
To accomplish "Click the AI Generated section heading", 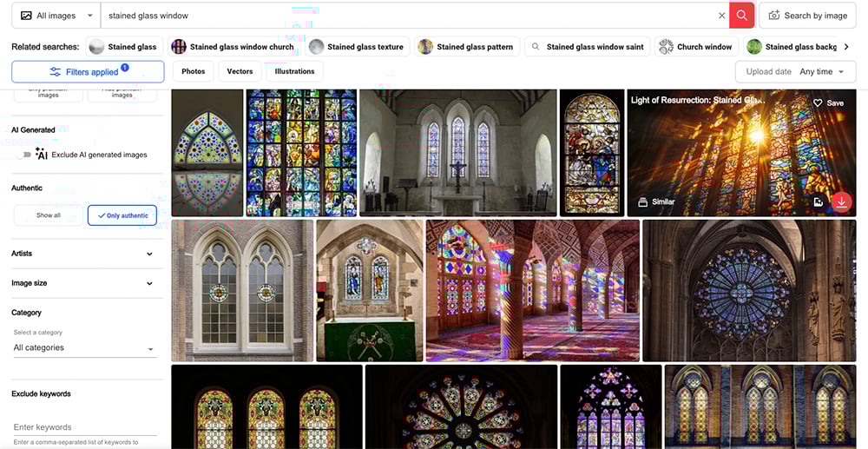I will point(33,130).
